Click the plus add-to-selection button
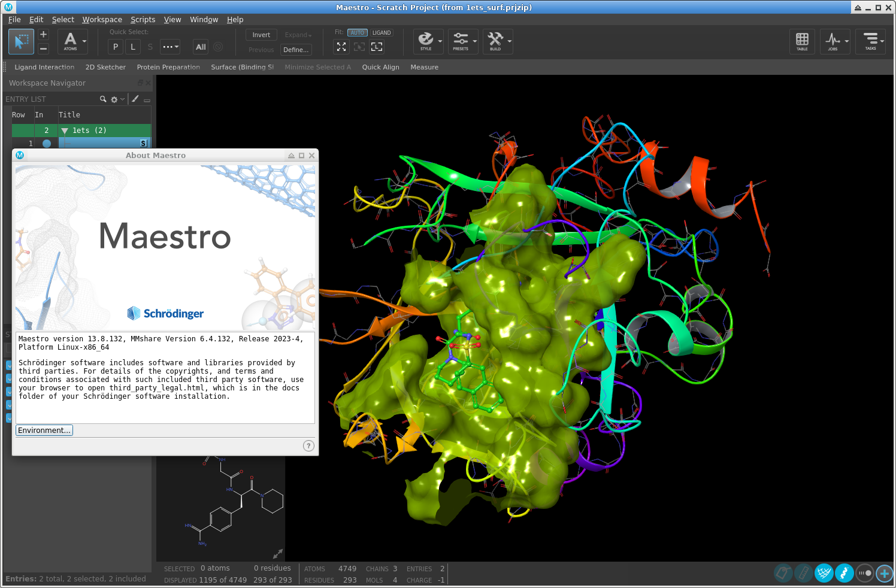This screenshot has height=588, width=896. (x=43, y=35)
